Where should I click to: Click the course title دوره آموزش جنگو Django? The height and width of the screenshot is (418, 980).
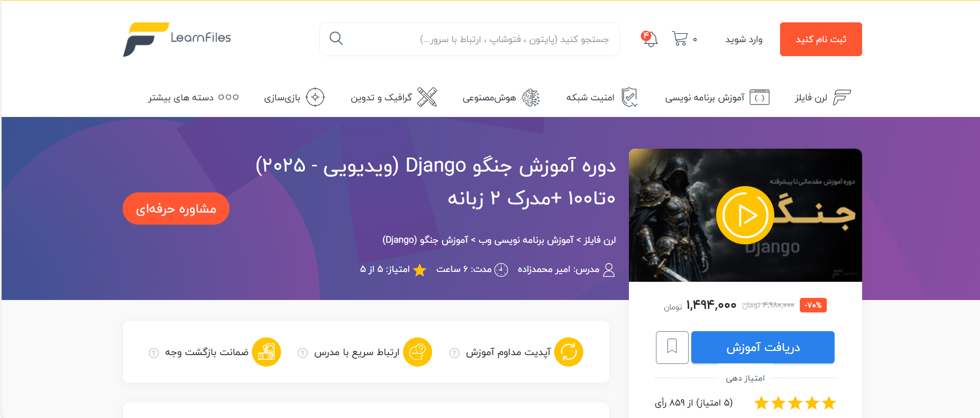click(x=436, y=181)
